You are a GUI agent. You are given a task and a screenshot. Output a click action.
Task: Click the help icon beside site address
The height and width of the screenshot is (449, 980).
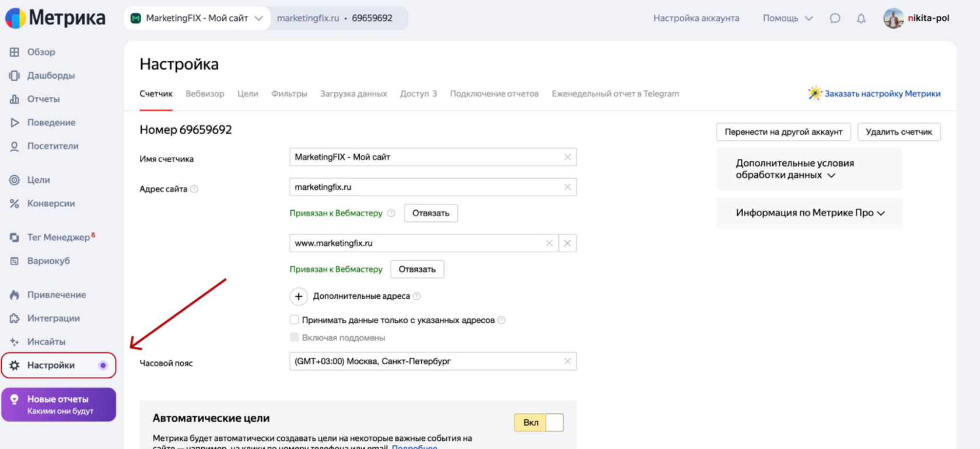click(194, 189)
